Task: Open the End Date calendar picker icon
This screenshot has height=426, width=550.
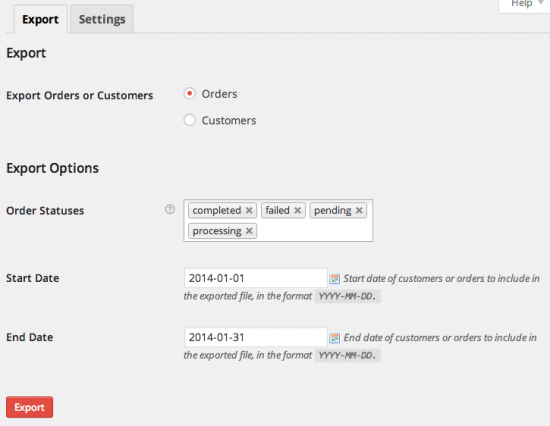Action: pos(334,338)
